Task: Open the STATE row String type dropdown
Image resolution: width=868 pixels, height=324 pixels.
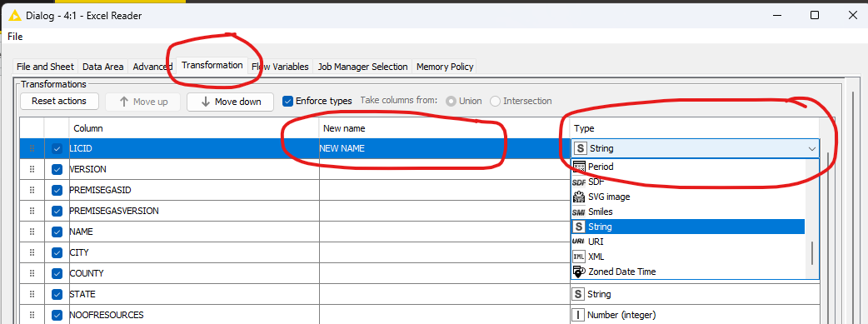Action: coord(694,294)
